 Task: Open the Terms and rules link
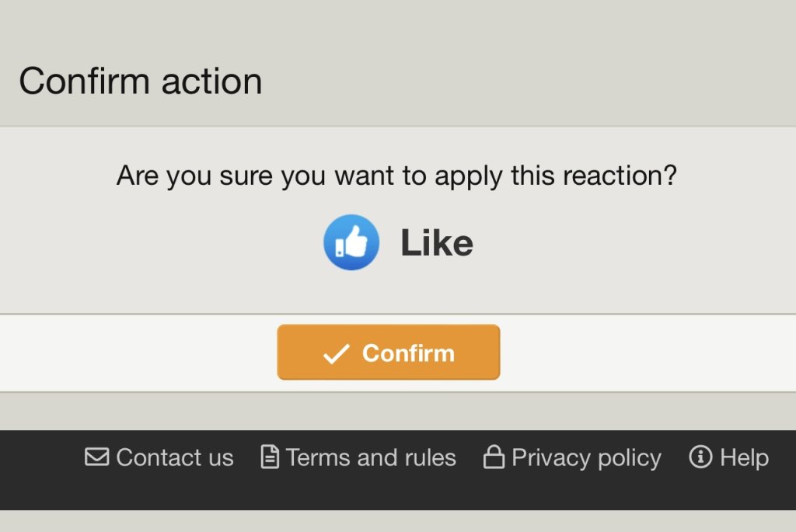click(x=371, y=457)
